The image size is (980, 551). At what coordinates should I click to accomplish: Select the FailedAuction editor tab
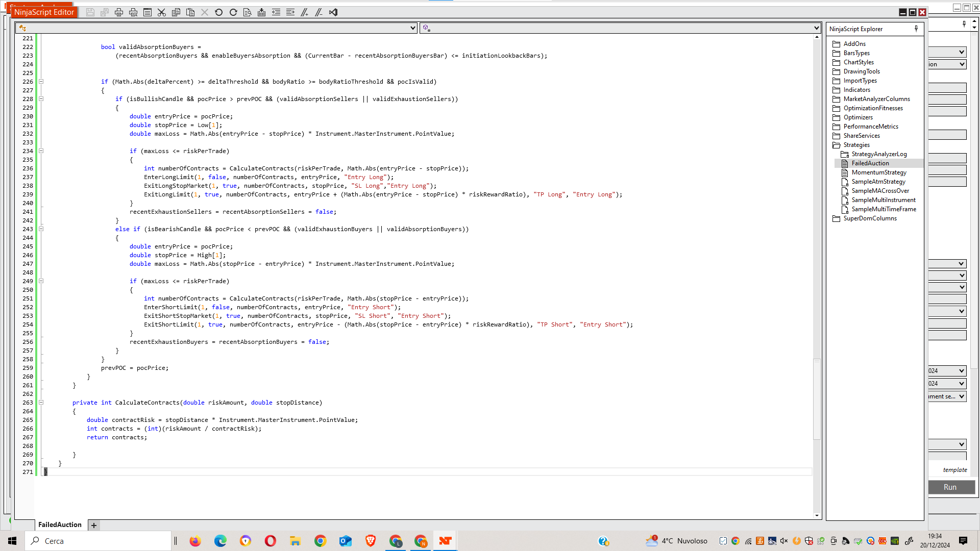pyautogui.click(x=60, y=524)
